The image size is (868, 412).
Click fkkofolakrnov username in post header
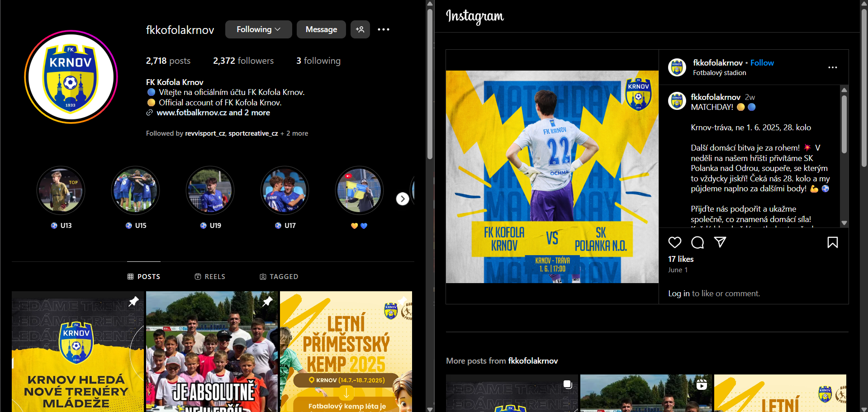pyautogui.click(x=718, y=63)
